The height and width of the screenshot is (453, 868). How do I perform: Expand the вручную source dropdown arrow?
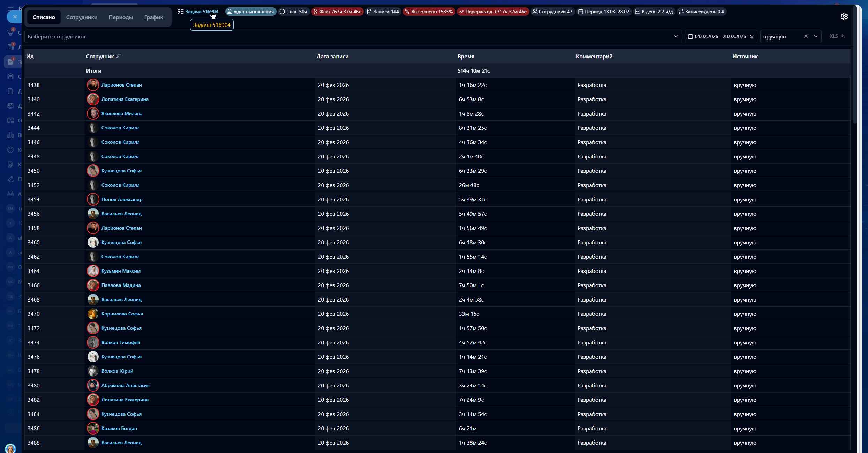click(x=815, y=36)
